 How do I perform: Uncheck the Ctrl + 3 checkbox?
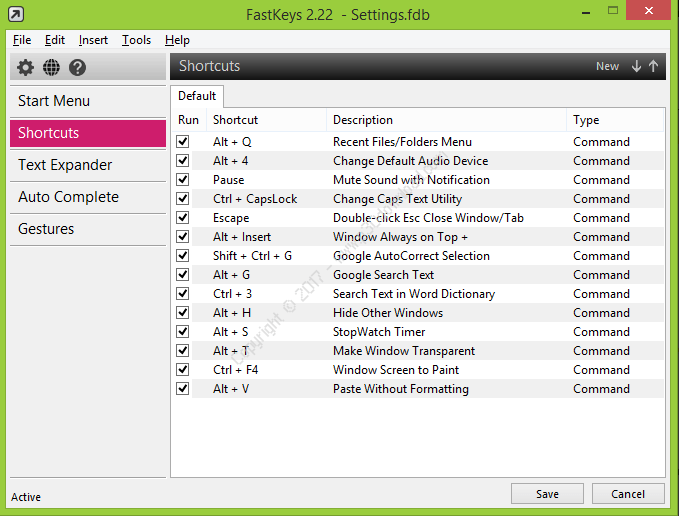(183, 293)
